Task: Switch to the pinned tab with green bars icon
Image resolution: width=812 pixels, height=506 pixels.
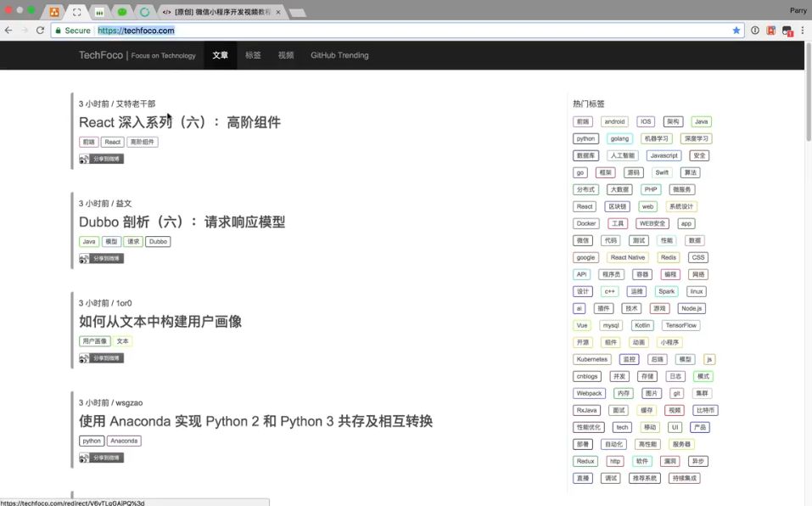Action: [x=99, y=12]
